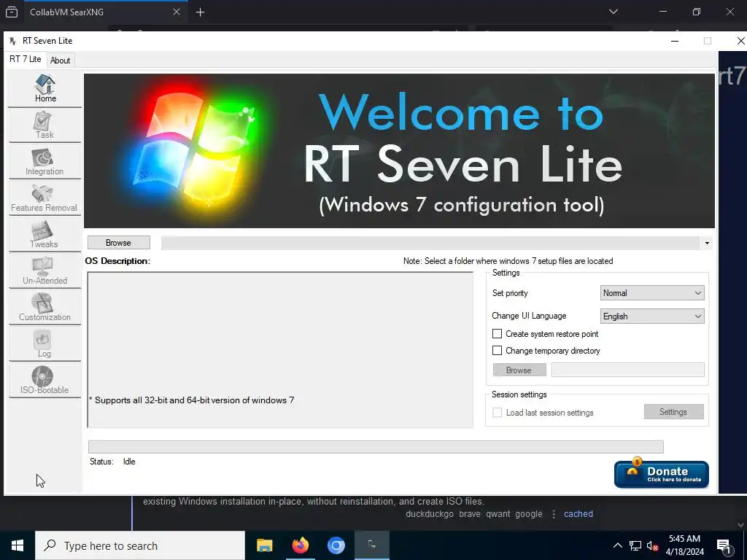The width and height of the screenshot is (747, 560).
Task: Click the status progress bar
Action: [x=376, y=447]
